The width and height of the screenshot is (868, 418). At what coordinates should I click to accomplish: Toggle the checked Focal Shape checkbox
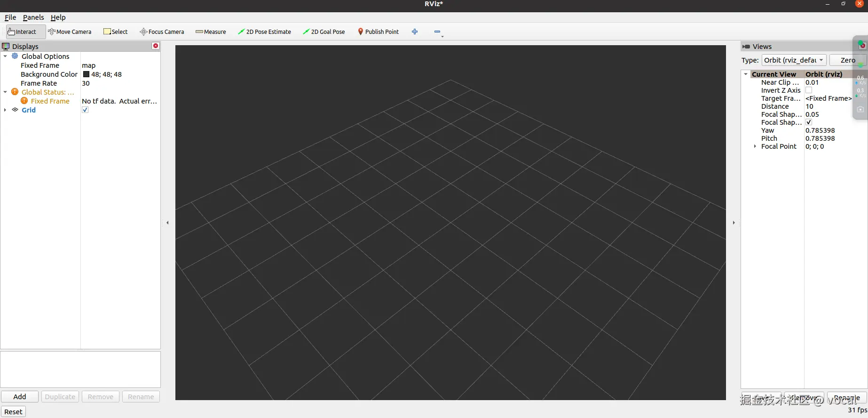809,122
